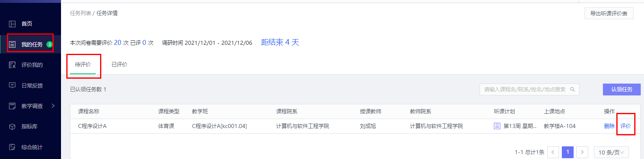Click the 听课计划 calendar icon in table row
Viewport: 644px width, 159px height.
[x=497, y=126]
